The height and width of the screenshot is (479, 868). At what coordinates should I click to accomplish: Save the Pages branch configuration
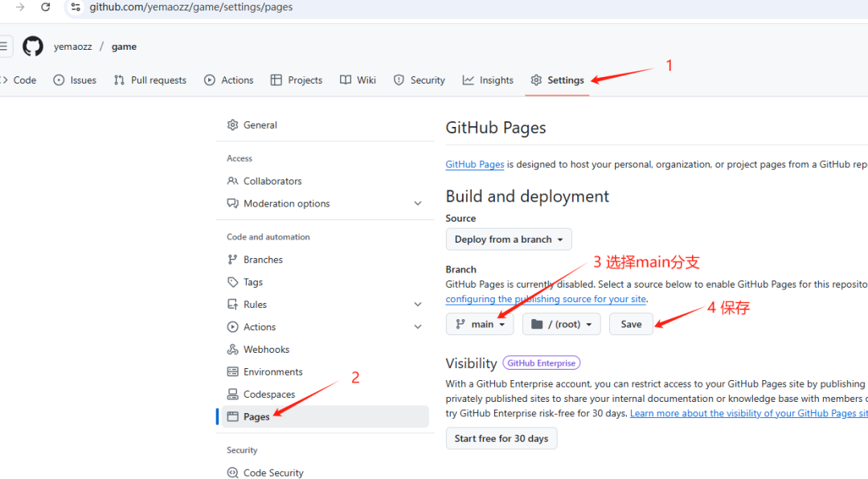tap(631, 325)
